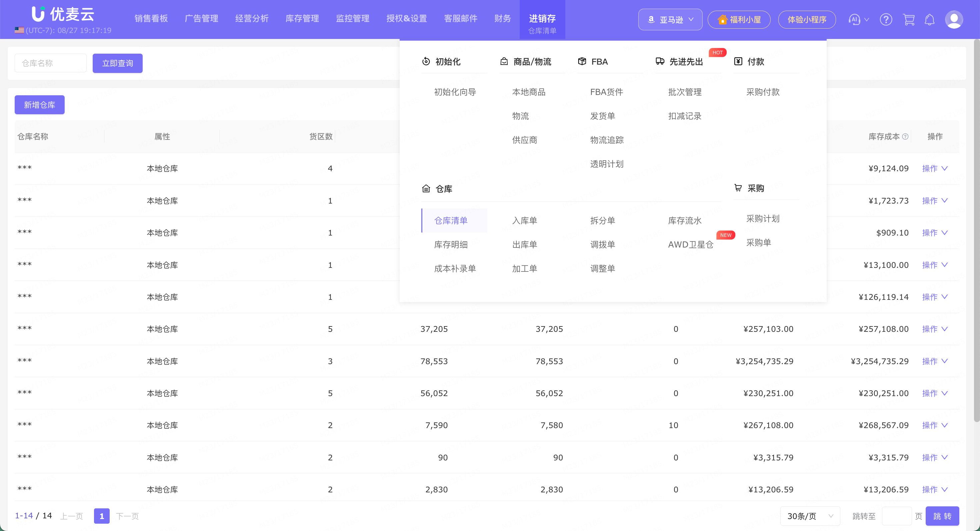Screen dimensions: 980x531
Task: Click the 新增仓库 button
Action: pyautogui.click(x=40, y=105)
